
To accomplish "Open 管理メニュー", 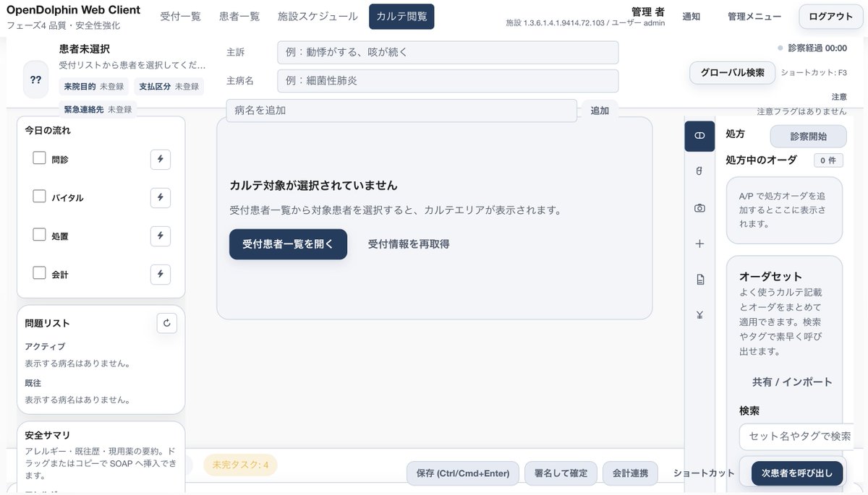I will (754, 16).
